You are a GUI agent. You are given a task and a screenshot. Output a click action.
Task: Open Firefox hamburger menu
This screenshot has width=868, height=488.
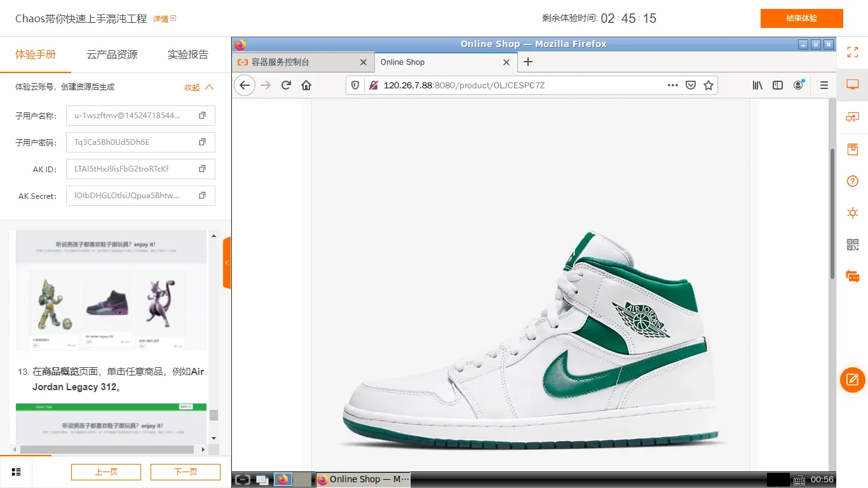coord(824,85)
